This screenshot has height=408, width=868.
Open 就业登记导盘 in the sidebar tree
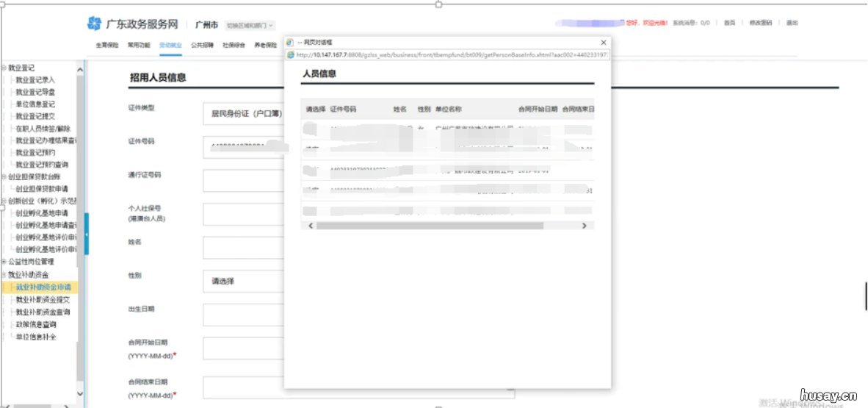click(35, 92)
